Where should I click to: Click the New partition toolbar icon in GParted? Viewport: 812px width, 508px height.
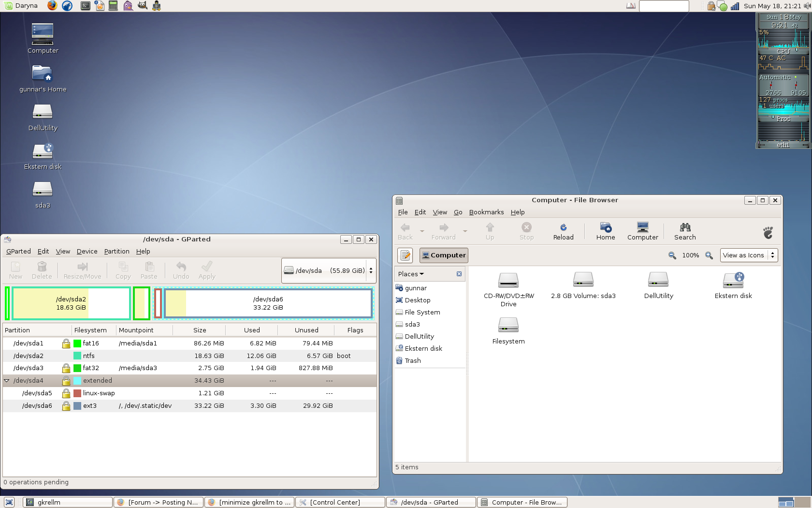tap(15, 270)
